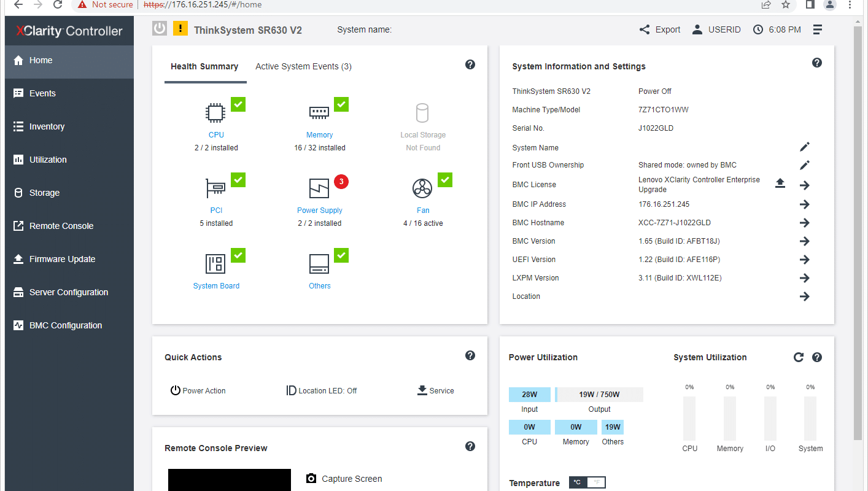The height and width of the screenshot is (491, 868).
Task: Open BMC Configuration in sidebar
Action: [69, 325]
